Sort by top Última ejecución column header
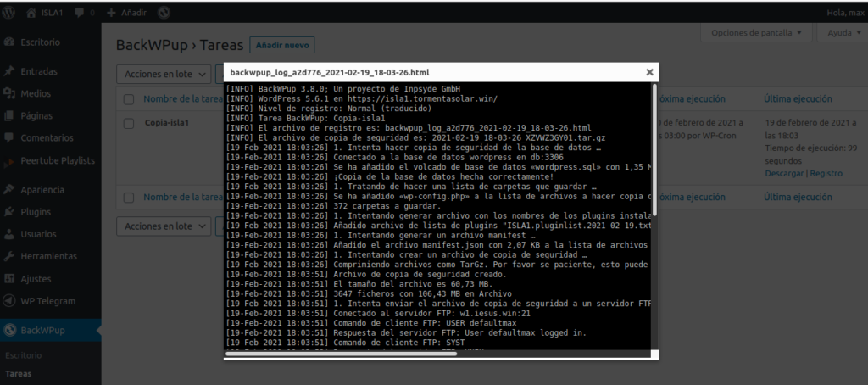This screenshot has height=385, width=868. 798,99
